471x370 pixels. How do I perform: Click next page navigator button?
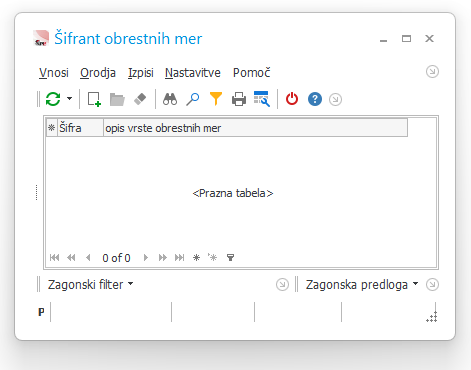tap(162, 257)
